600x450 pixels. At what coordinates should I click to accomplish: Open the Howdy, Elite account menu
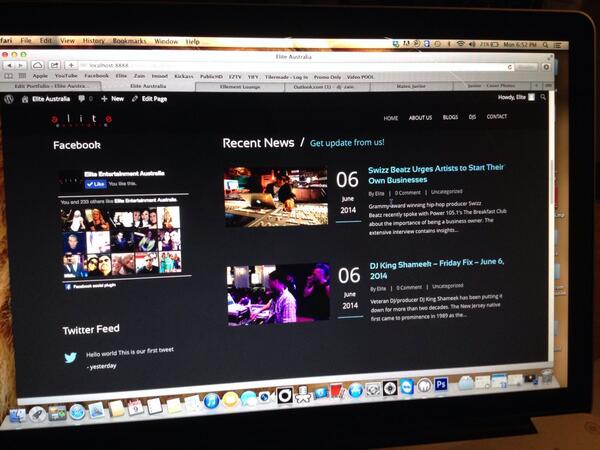coord(516,97)
